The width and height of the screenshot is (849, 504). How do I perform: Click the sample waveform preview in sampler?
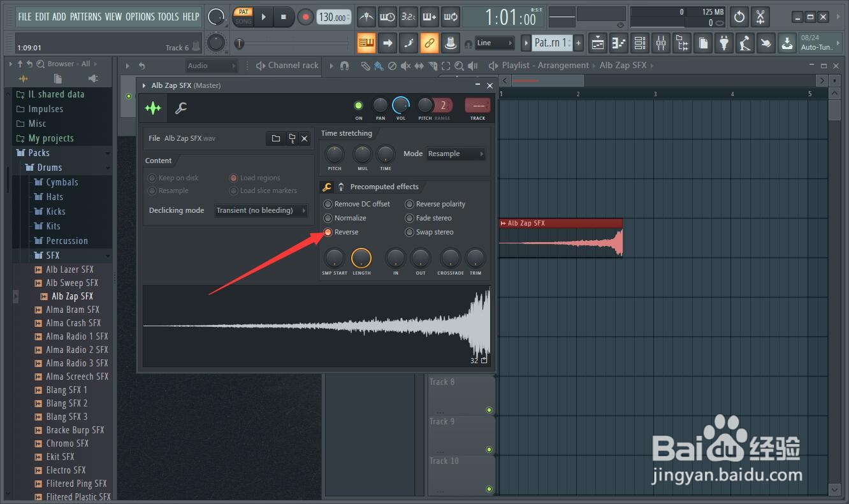point(317,326)
